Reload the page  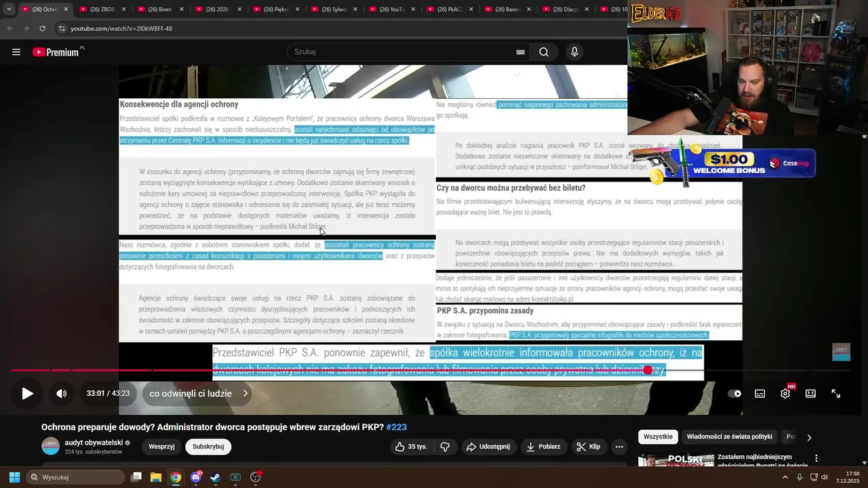point(42,28)
